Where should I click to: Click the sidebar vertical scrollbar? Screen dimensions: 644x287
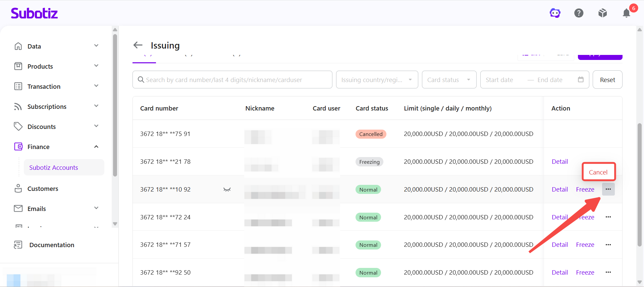tap(115, 104)
